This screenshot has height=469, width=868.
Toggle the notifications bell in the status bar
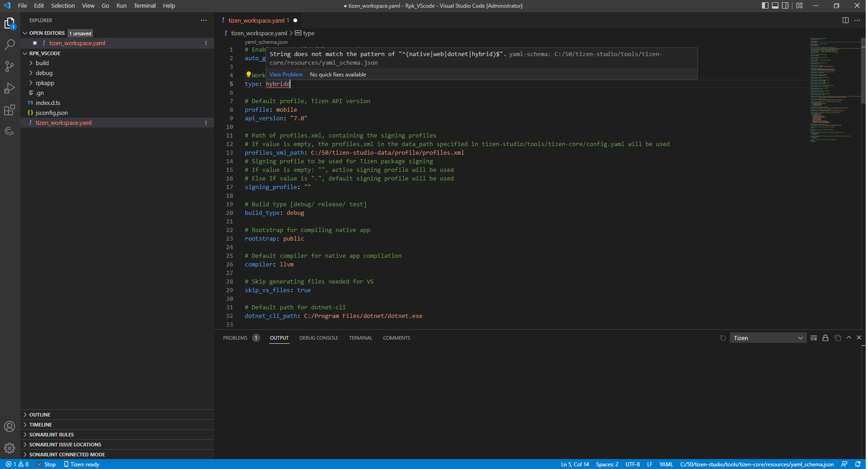(858, 464)
